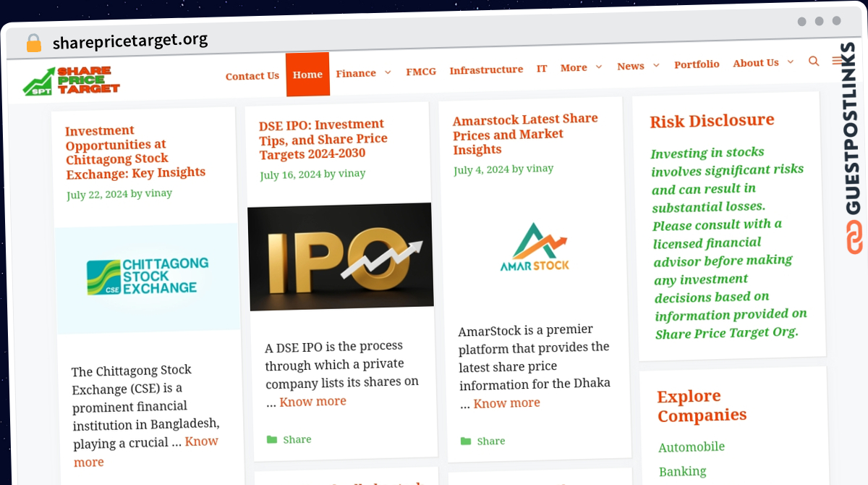Open the Chittagong Stock Exchange article title
Image resolution: width=868 pixels, height=485 pixels.
(x=136, y=152)
